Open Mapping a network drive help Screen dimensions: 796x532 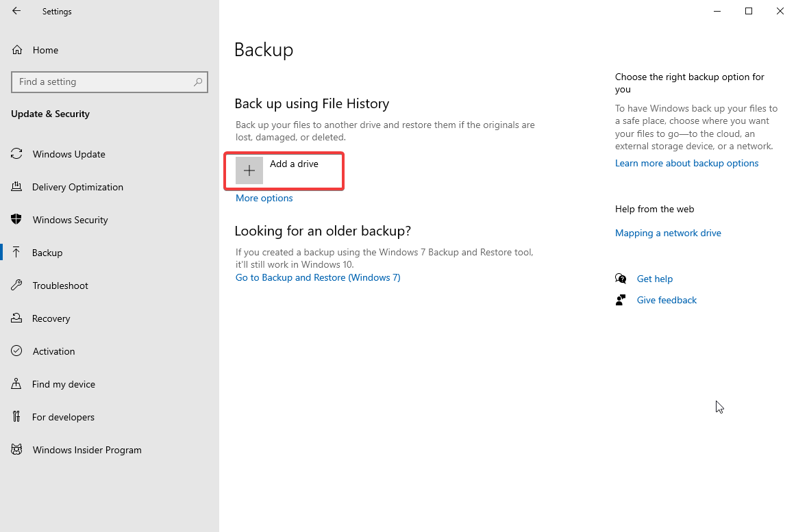(668, 233)
